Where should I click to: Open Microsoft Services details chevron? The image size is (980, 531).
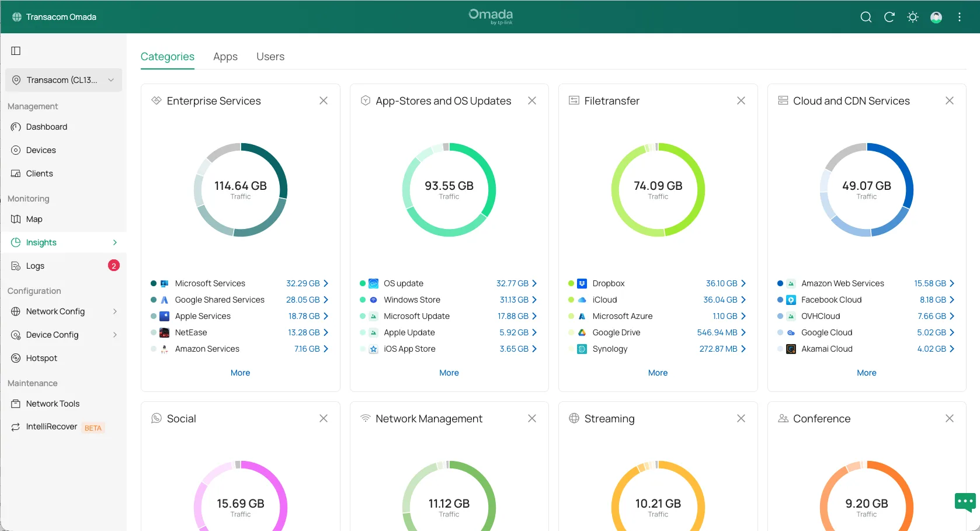[326, 283]
